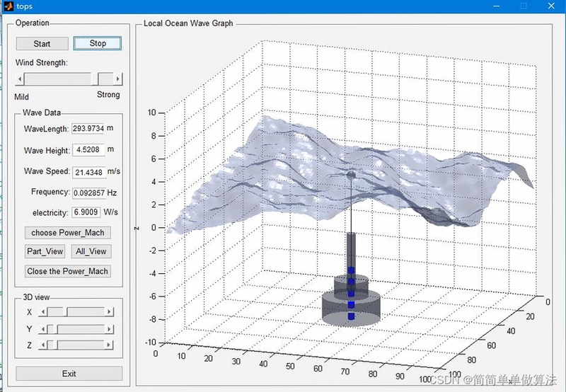The height and width of the screenshot is (392, 566).
Task: Click the X view slider thumb
Action: click(x=65, y=312)
